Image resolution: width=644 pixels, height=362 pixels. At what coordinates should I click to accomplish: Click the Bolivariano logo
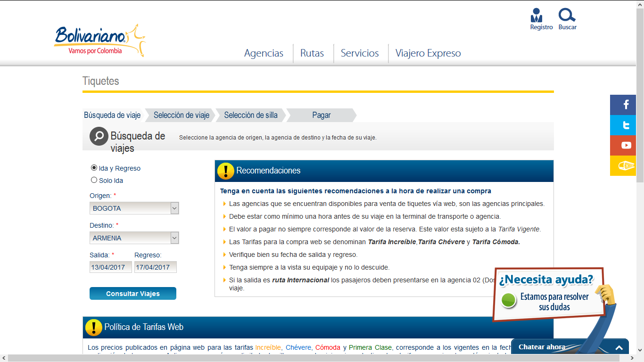point(99,41)
